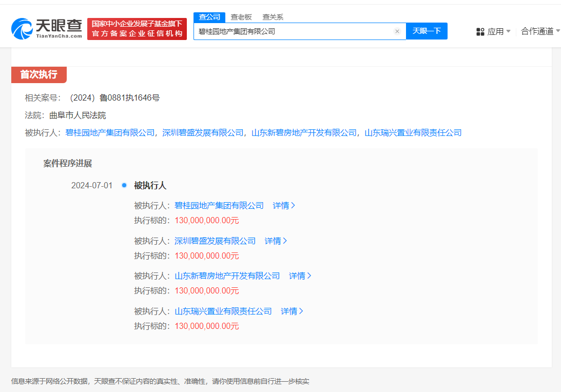Click the blue timeline dot beside 2024-07-01
The height and width of the screenshot is (392, 561).
tap(124, 185)
